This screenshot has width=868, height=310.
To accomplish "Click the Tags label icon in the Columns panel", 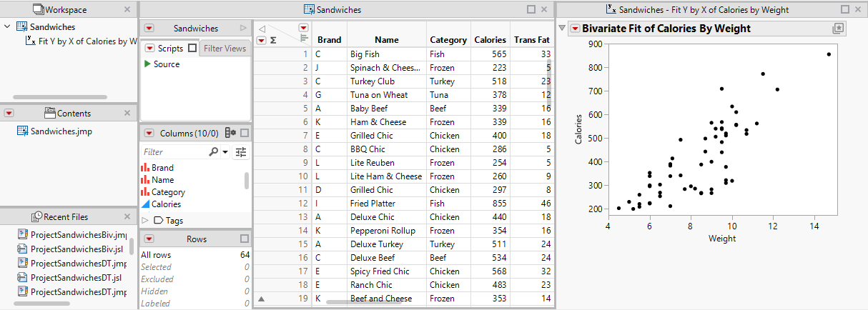I will coord(159,221).
